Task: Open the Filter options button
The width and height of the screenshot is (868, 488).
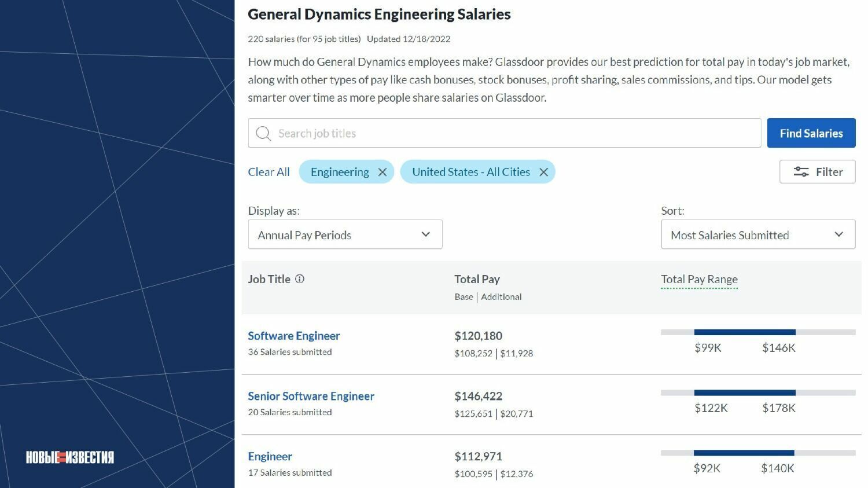Action: (816, 172)
